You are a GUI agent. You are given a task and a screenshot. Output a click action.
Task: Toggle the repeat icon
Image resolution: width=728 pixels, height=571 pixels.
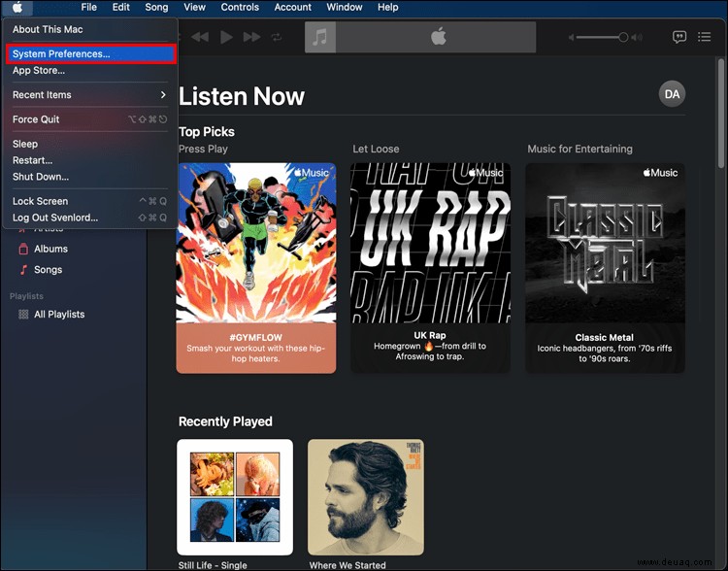(277, 37)
